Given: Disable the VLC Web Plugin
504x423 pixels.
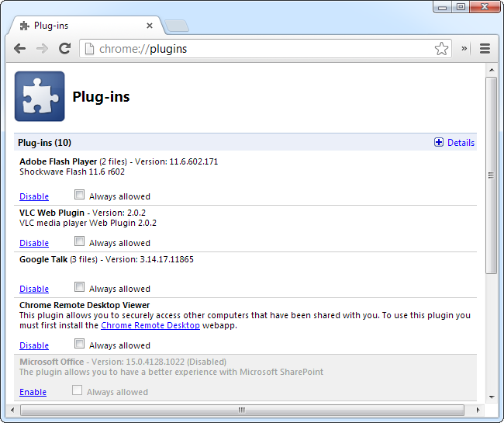Looking at the screenshot, I should coord(34,243).
